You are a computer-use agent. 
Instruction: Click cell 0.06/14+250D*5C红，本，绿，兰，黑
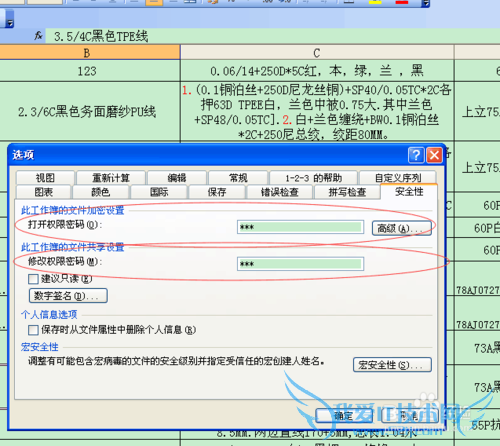tap(317, 71)
